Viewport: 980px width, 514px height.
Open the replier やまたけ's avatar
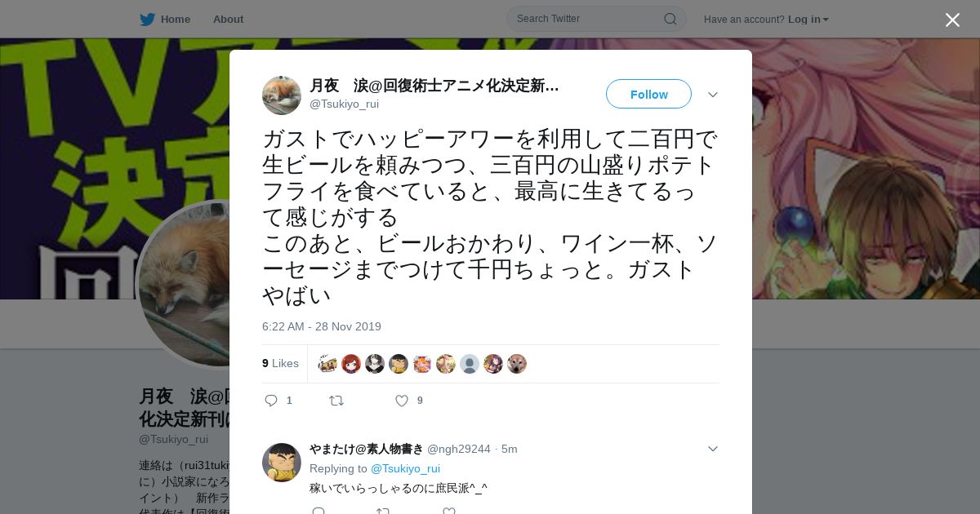(282, 463)
